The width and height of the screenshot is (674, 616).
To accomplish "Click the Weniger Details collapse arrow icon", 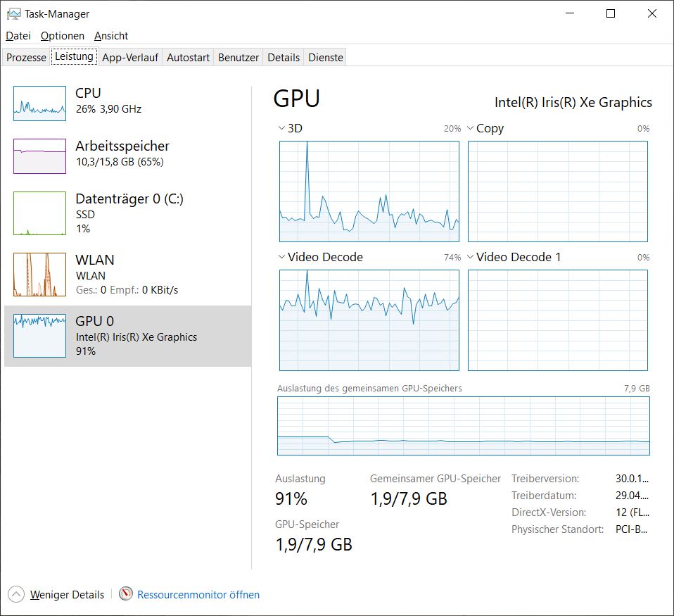I will (x=17, y=594).
